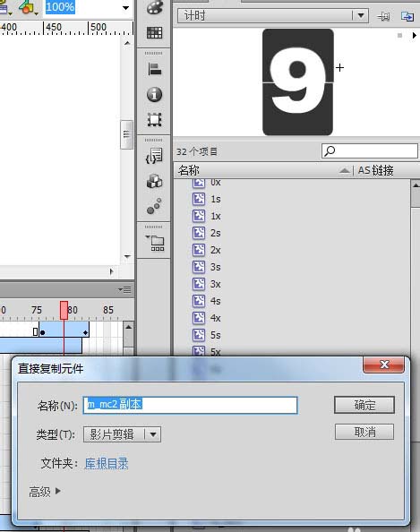Screen dimensions: 420x532
Task: Click the red timeline playhead marker
Action: (64, 310)
